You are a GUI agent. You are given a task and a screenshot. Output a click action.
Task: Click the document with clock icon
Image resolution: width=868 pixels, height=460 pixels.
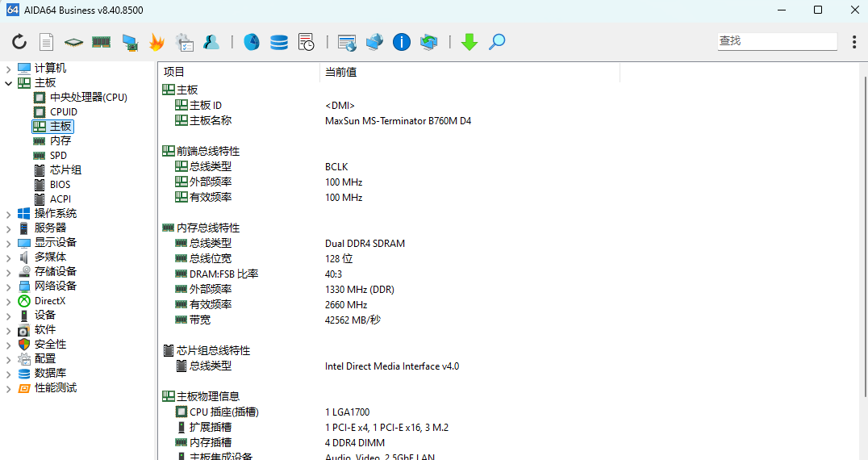coord(306,42)
